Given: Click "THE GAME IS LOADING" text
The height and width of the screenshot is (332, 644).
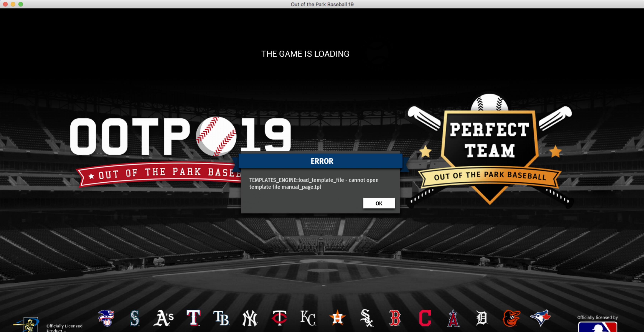Looking at the screenshot, I should click(x=305, y=54).
